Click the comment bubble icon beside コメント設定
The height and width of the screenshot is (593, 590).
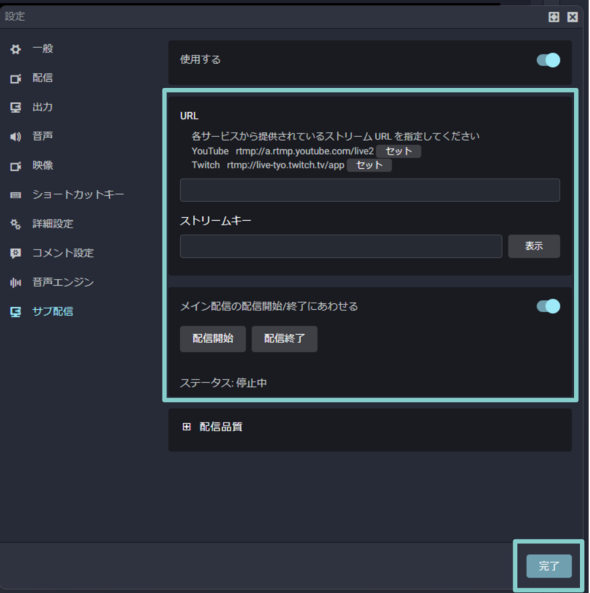pyautogui.click(x=16, y=253)
